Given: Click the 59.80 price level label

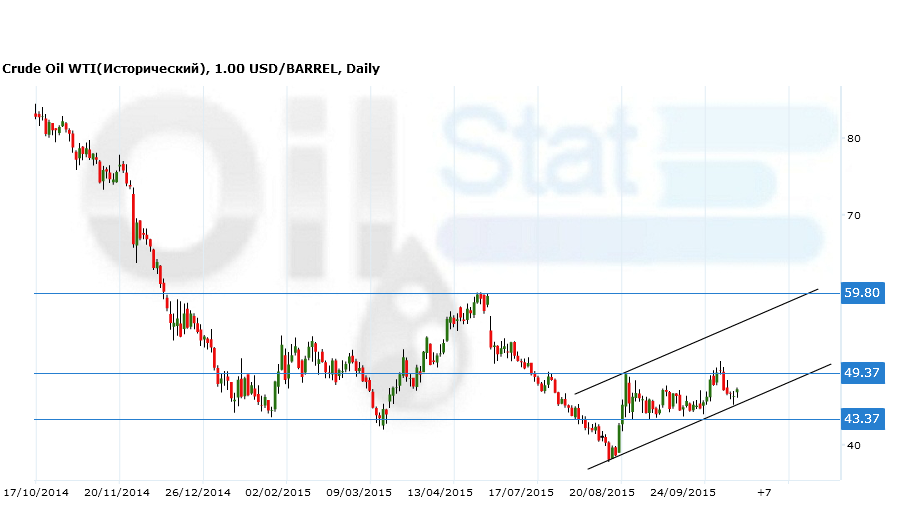Looking at the screenshot, I should [x=862, y=293].
